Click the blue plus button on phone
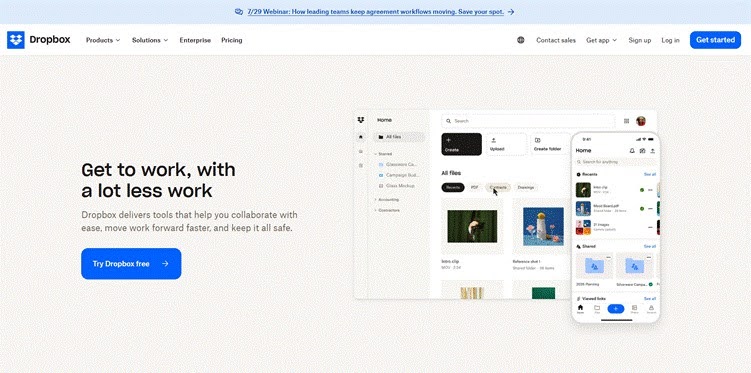751x373 pixels. (x=616, y=309)
